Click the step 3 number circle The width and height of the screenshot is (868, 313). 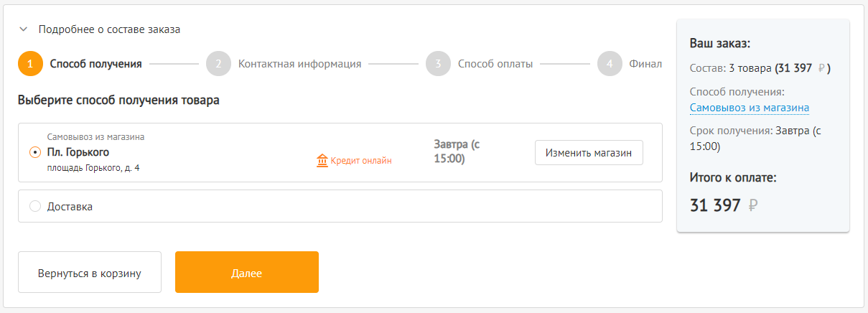tap(438, 64)
